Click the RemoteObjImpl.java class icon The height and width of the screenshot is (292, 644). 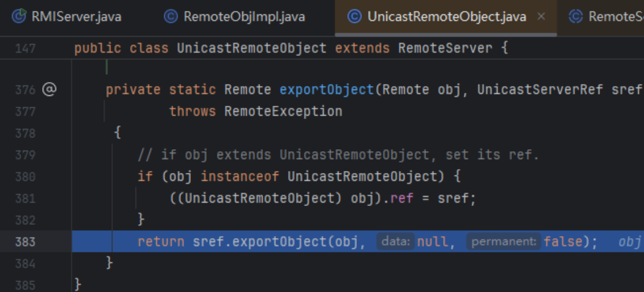coord(171,17)
